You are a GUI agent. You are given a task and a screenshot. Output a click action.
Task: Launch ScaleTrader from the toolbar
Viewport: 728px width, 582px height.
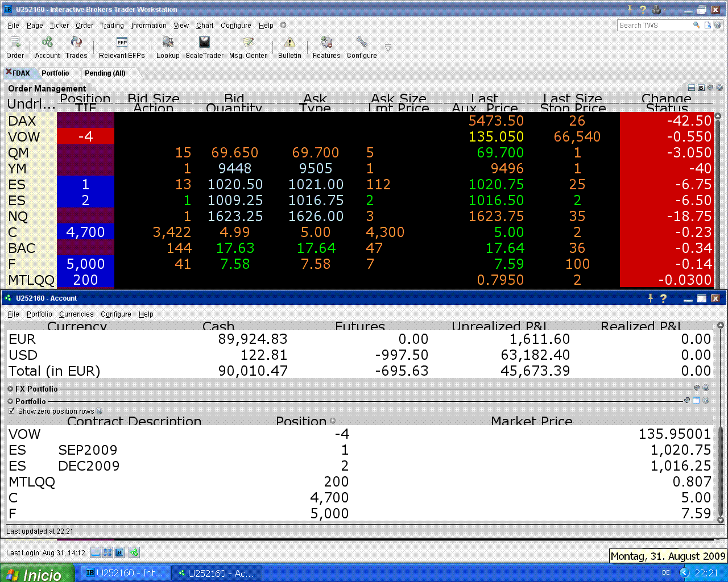point(204,43)
